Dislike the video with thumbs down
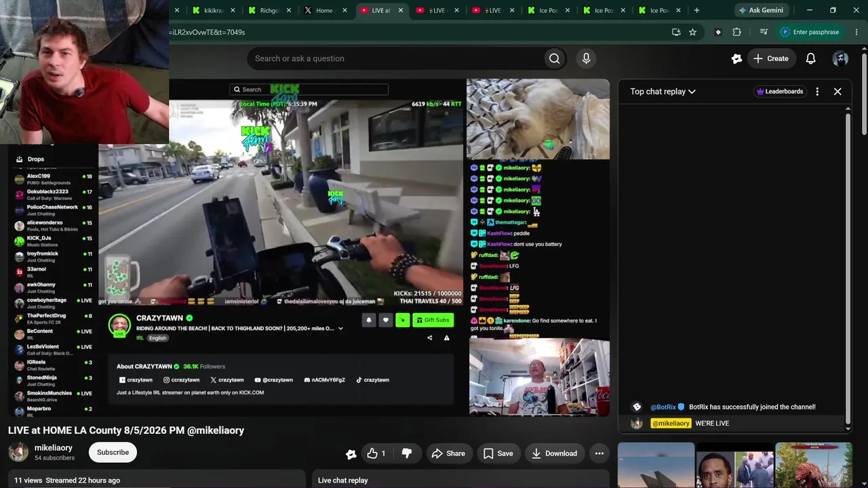 407,453
